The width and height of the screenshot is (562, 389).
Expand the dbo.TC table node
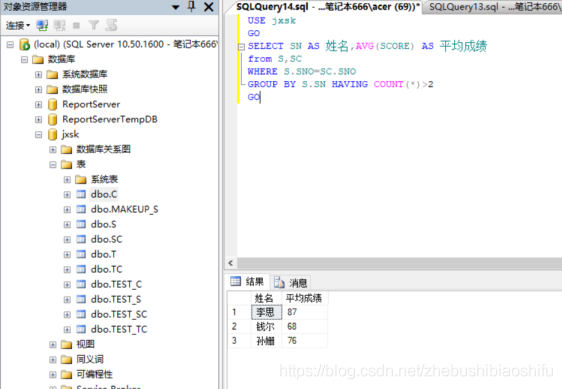pos(67,270)
